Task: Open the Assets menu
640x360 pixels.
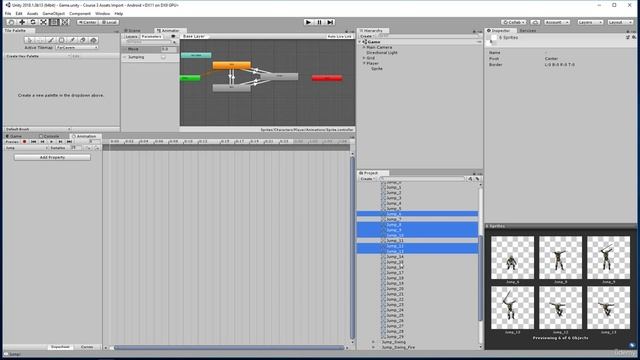Action: [x=32, y=13]
